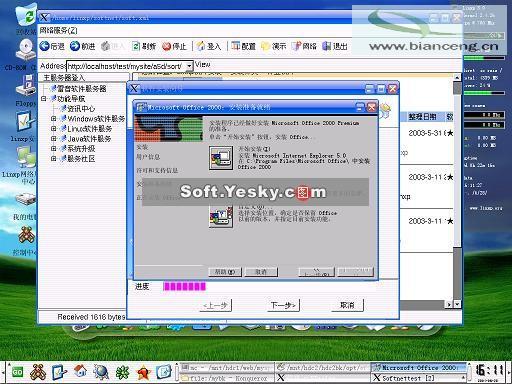Screen dimensions: 512x384
Task: Click the 停止 stop toolbar icon
Action: pyautogui.click(x=166, y=46)
